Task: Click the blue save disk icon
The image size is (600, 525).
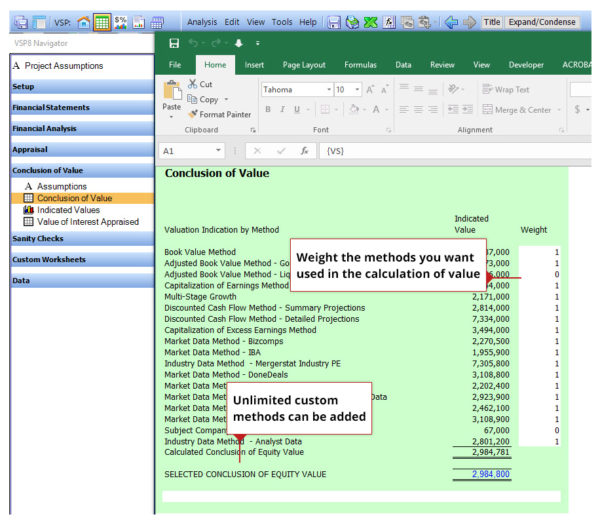Action: click(x=336, y=21)
